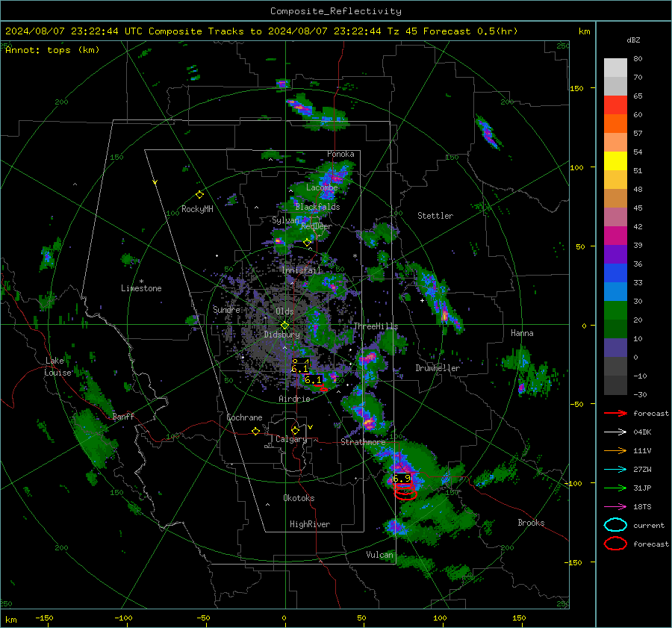Click the 6.9 storm top label
The height and width of the screenshot is (628, 672).
pyautogui.click(x=402, y=479)
